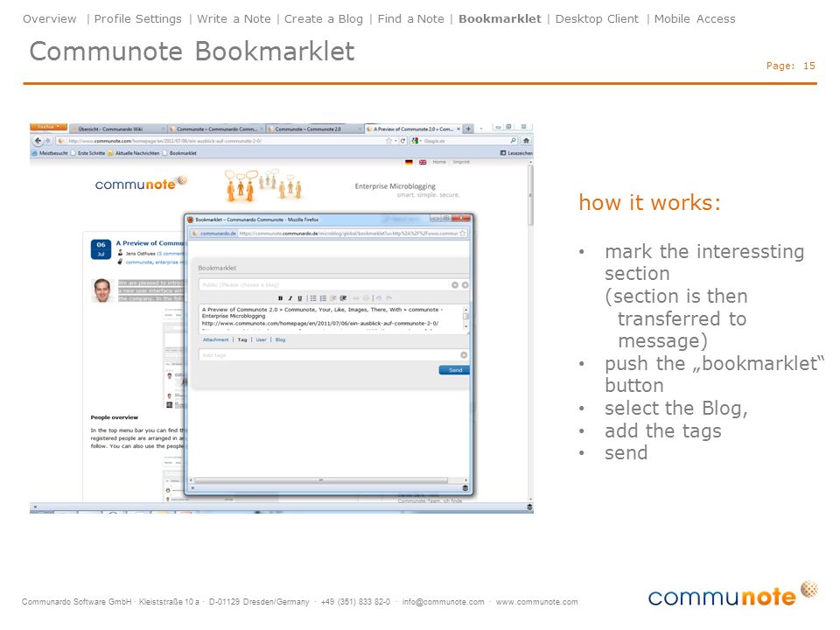Click the search magnifier icon in Firefox

point(513,141)
